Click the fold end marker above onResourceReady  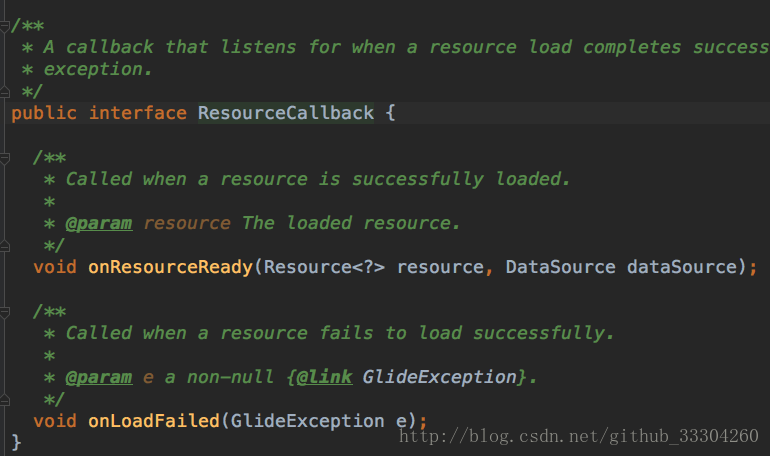(x=5, y=245)
